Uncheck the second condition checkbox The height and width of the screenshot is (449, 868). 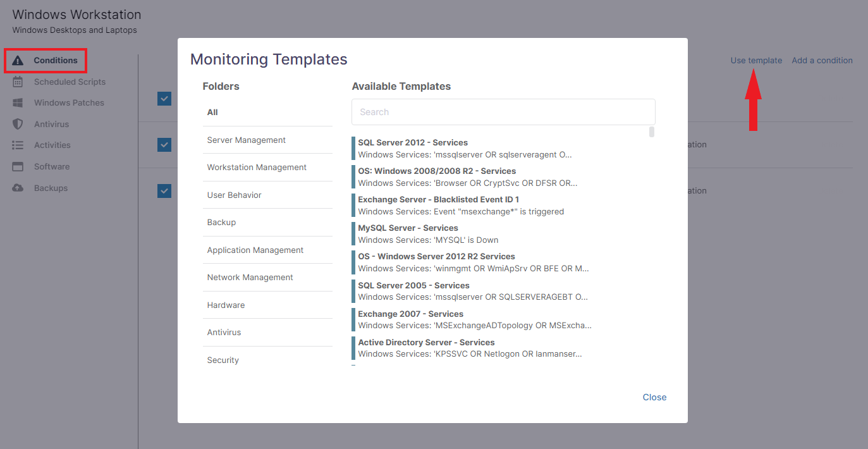(x=164, y=145)
